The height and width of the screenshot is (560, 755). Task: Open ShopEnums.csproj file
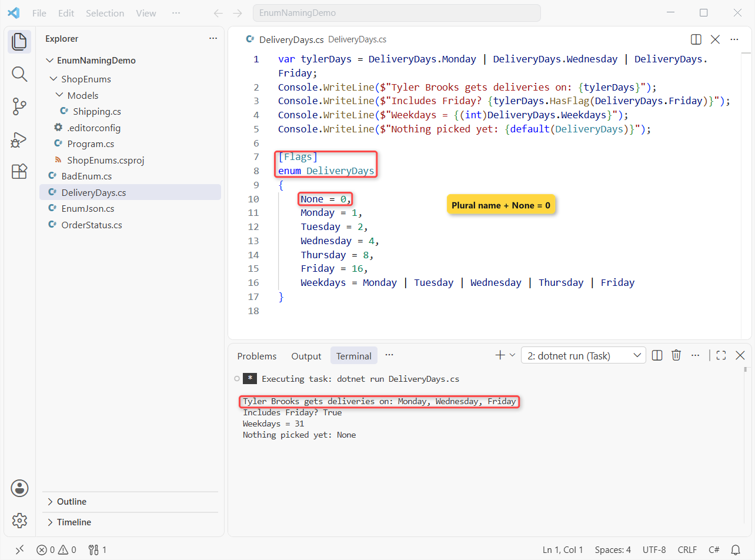point(130,160)
